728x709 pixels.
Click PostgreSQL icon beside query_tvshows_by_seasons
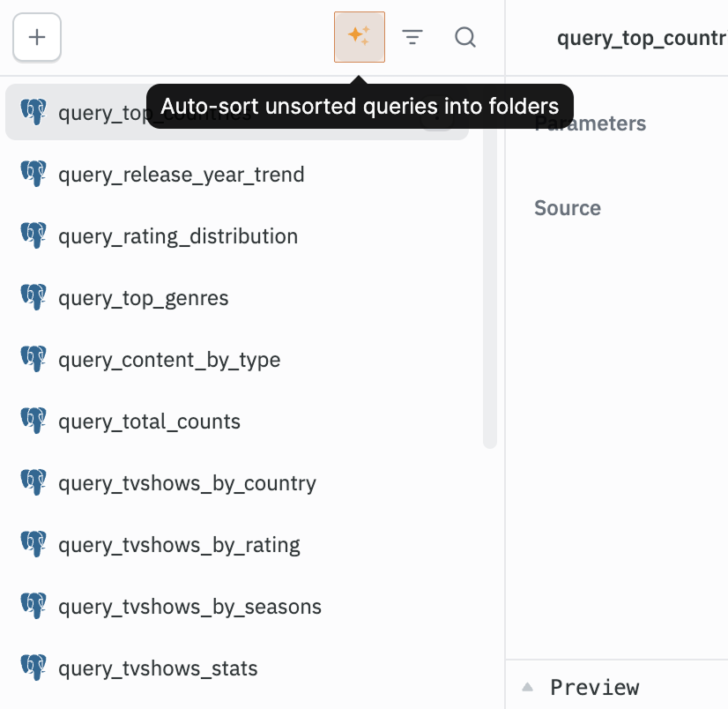(33, 606)
